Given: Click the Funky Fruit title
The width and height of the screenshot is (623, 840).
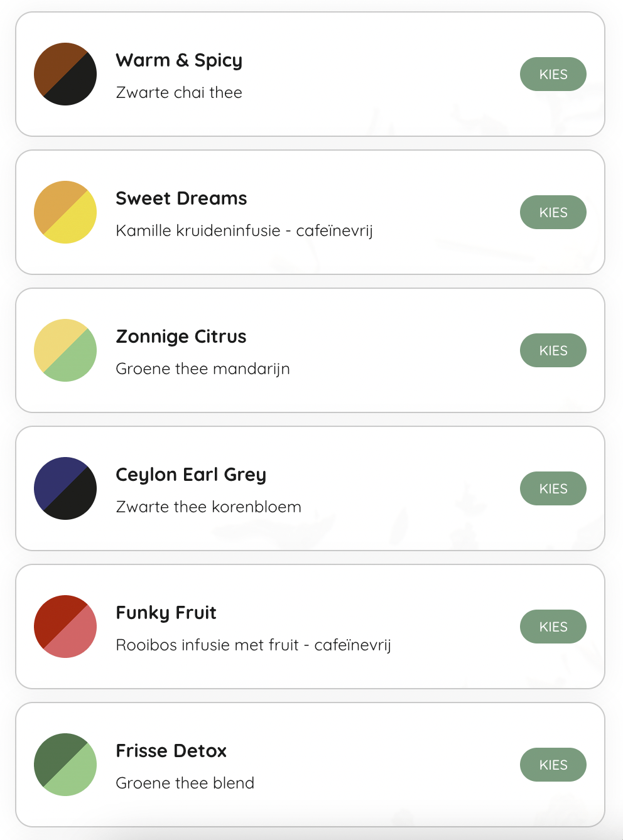Looking at the screenshot, I should (x=166, y=613).
